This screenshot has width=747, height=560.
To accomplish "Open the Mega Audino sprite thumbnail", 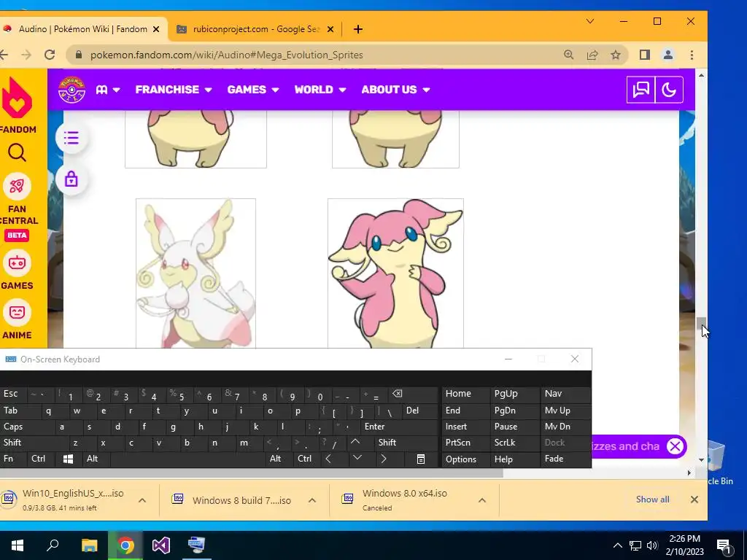I will pos(196,273).
